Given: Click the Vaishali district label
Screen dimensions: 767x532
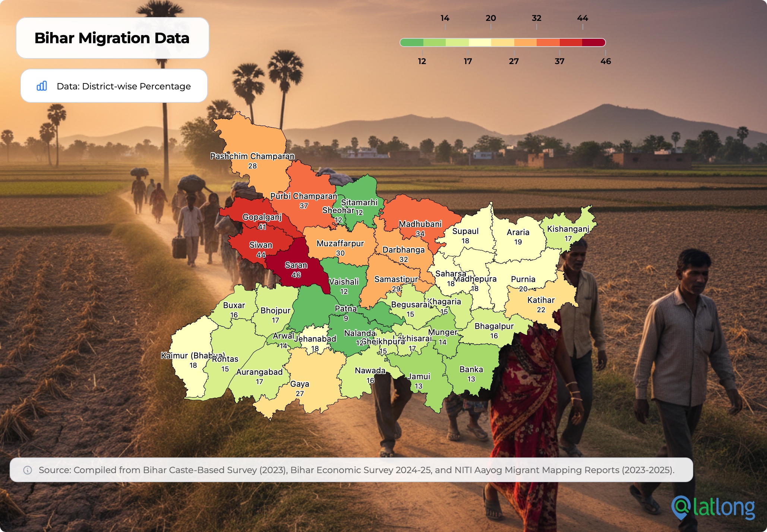Looking at the screenshot, I should (x=344, y=282).
